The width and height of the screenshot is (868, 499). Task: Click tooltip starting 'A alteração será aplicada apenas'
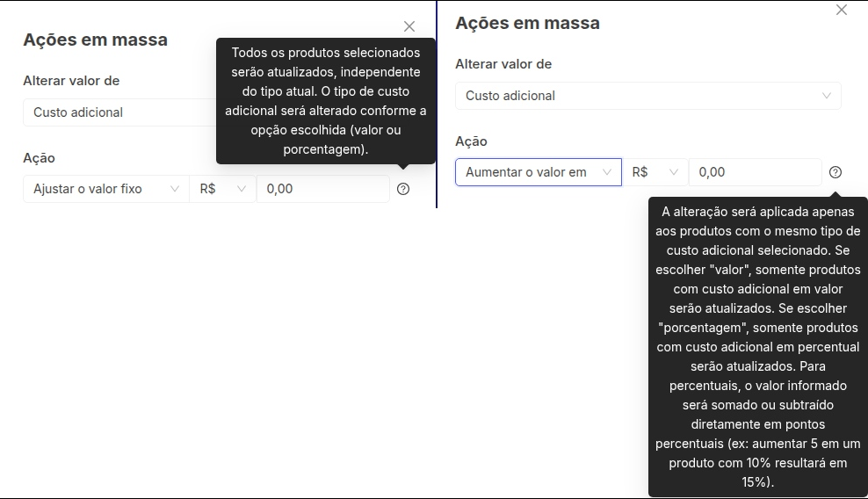757,347
